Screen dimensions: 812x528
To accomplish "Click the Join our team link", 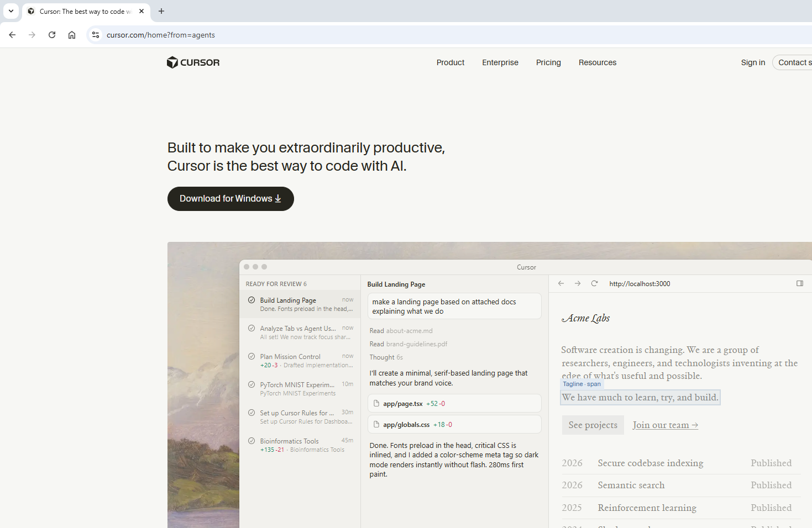I will tap(666, 425).
